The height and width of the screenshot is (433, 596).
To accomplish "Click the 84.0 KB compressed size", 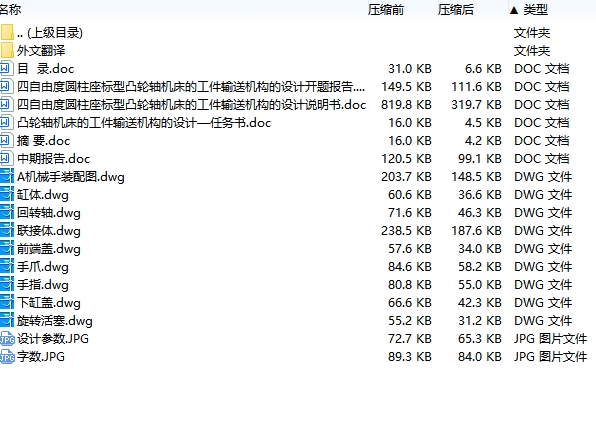I will [x=480, y=357].
